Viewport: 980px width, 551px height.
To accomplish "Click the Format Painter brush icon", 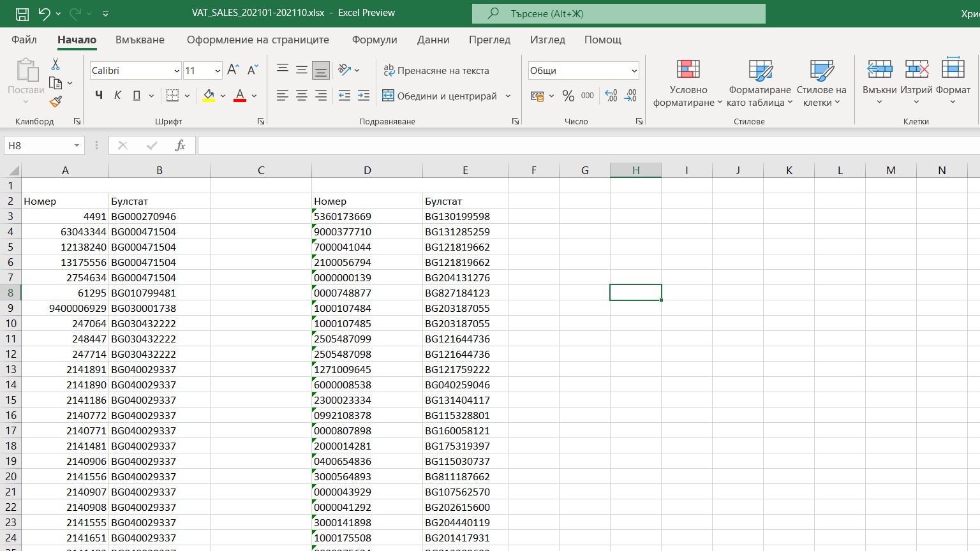I will (x=56, y=101).
